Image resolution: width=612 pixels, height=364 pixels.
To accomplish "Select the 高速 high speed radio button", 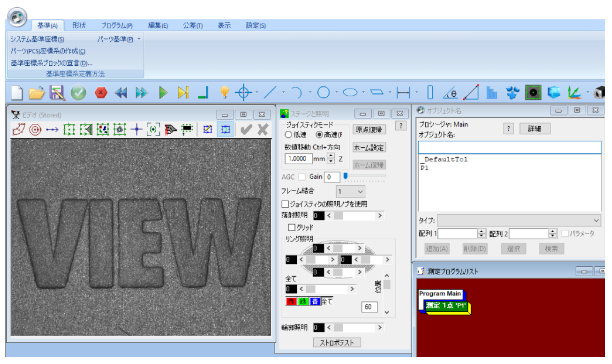I will click(319, 135).
